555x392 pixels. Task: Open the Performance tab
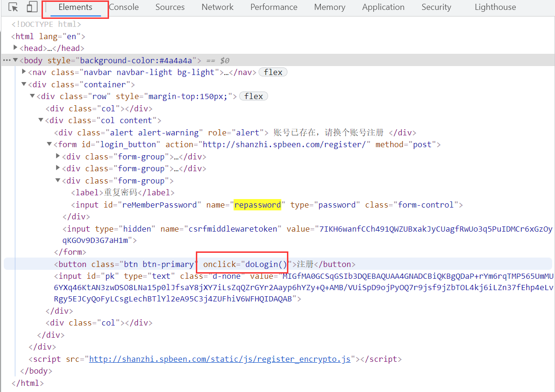pyautogui.click(x=274, y=7)
